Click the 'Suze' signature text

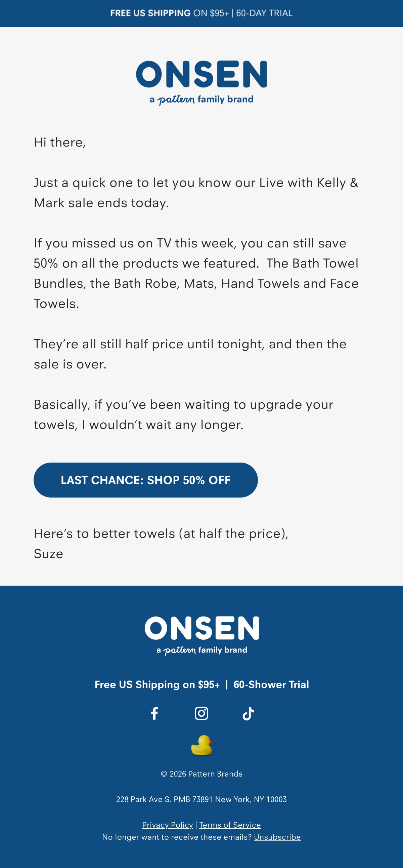(x=48, y=554)
